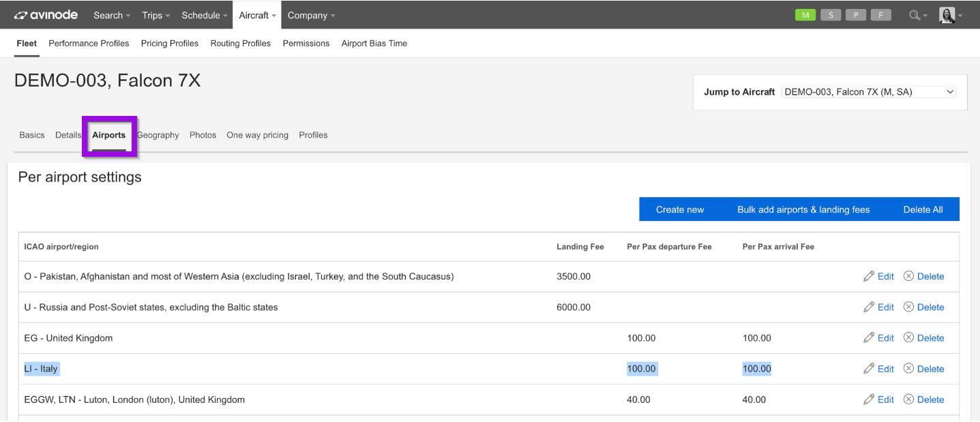Click the DEMO-003, Falcon 7X page heading

pos(107,80)
